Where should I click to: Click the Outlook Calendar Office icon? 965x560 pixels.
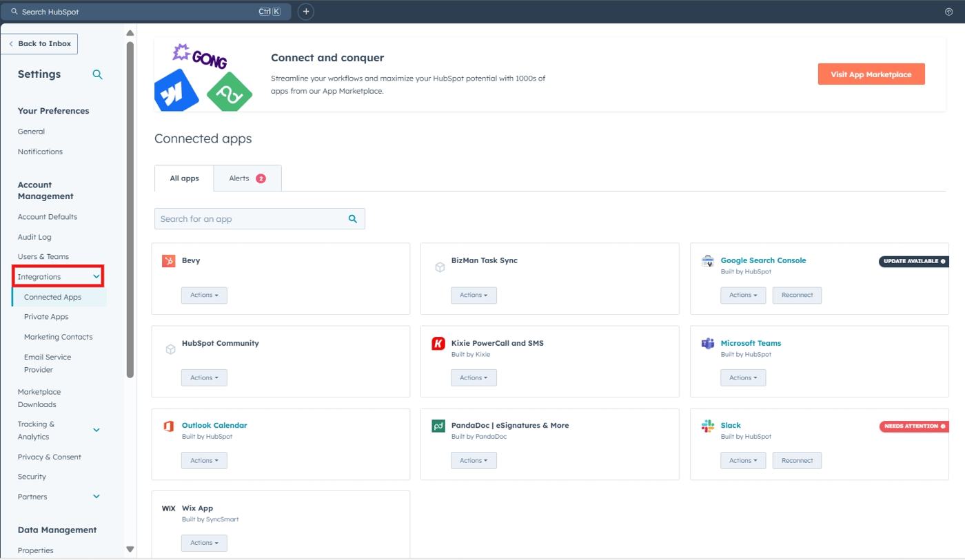pyautogui.click(x=168, y=426)
